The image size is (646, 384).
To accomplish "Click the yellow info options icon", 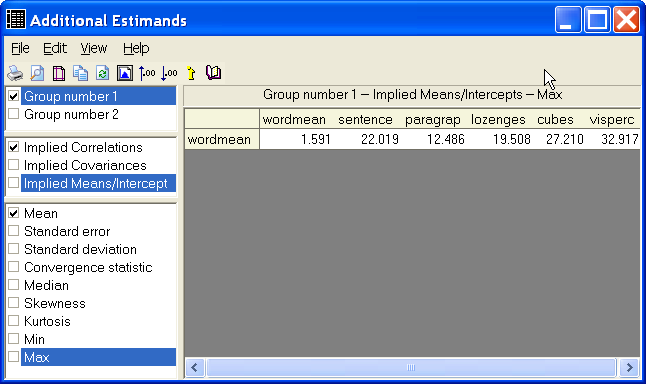I will (191, 73).
